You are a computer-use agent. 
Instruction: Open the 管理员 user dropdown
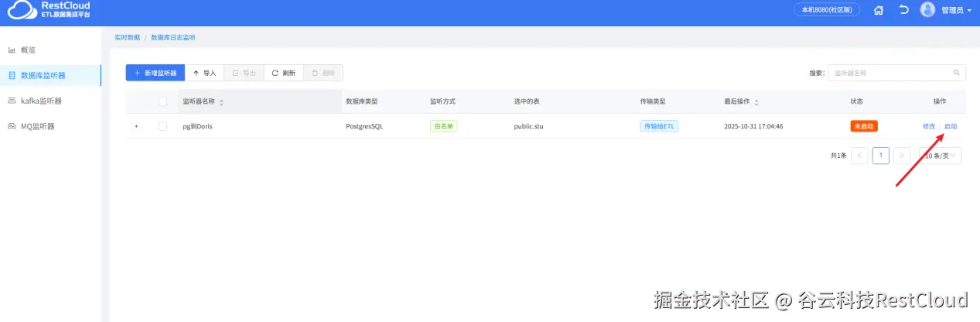point(956,10)
